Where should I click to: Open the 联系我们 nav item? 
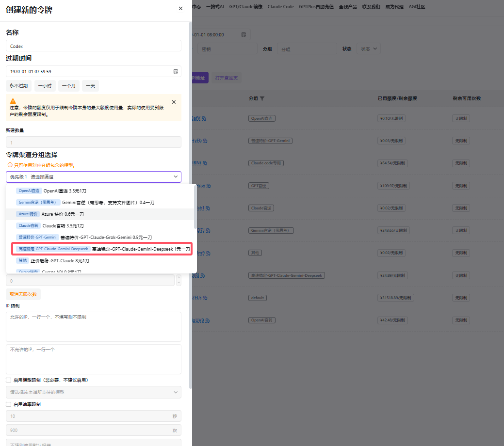coord(371,7)
